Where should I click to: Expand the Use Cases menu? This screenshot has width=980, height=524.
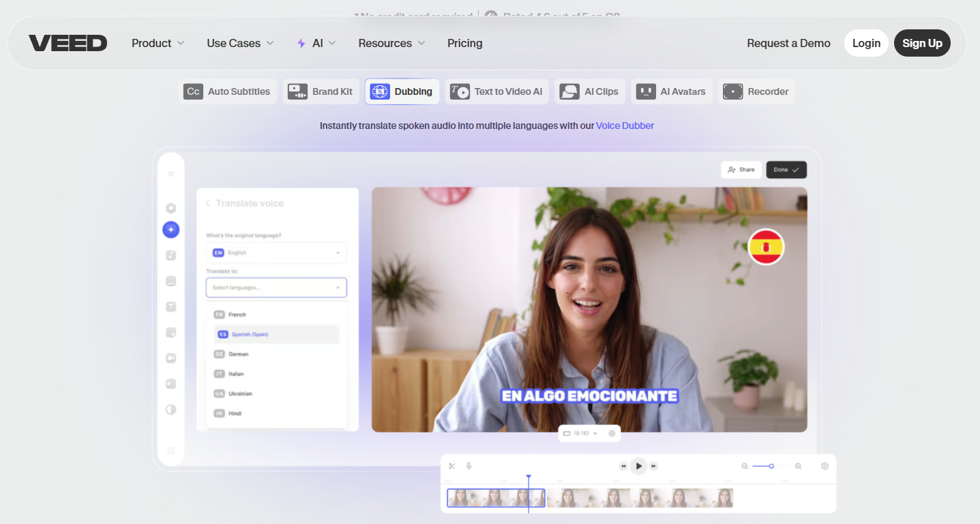tap(240, 43)
